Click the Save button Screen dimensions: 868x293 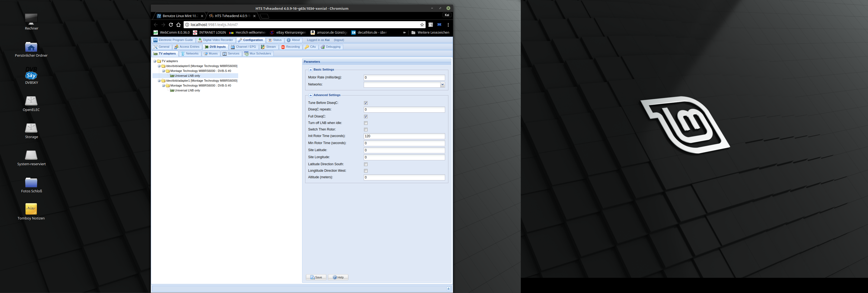tap(316, 277)
